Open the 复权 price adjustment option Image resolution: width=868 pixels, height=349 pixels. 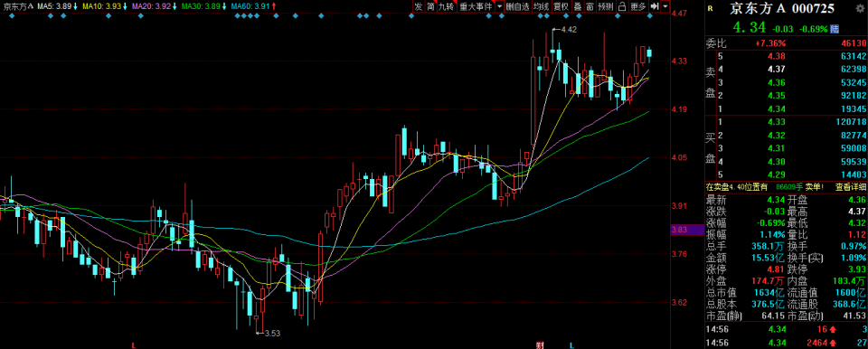[x=561, y=6]
